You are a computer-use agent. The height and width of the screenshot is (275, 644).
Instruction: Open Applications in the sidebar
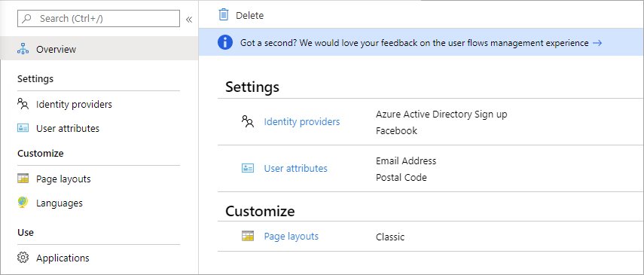point(63,258)
